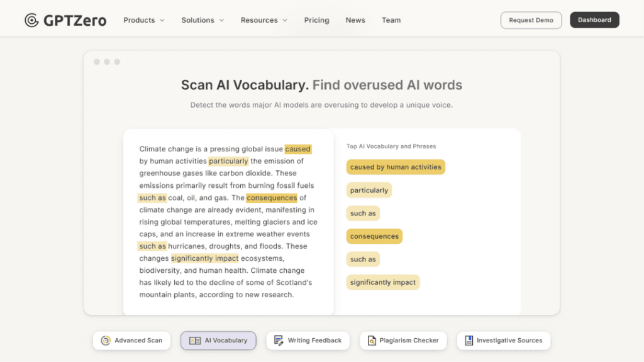Viewport: 644px width, 362px height.
Task: Click the GPTZero logo icon
Action: [31, 20]
